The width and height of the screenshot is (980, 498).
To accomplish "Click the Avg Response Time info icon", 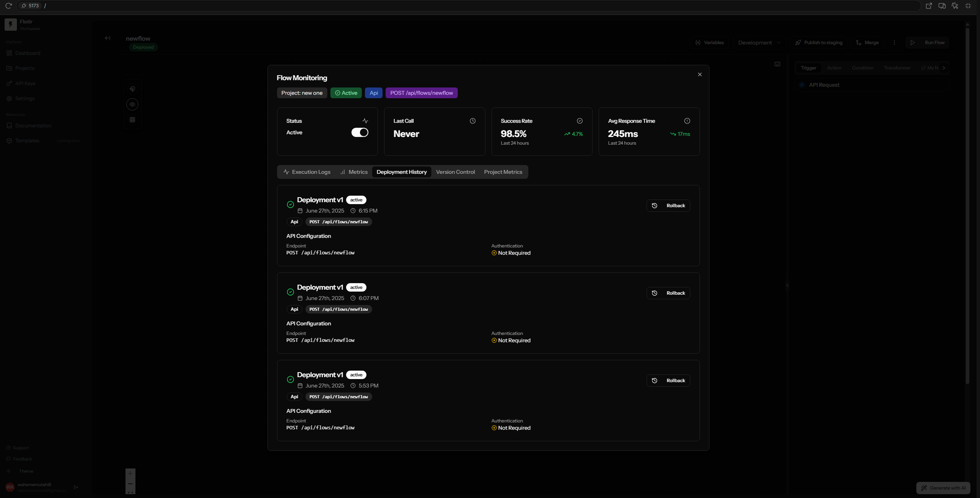I will [x=687, y=121].
